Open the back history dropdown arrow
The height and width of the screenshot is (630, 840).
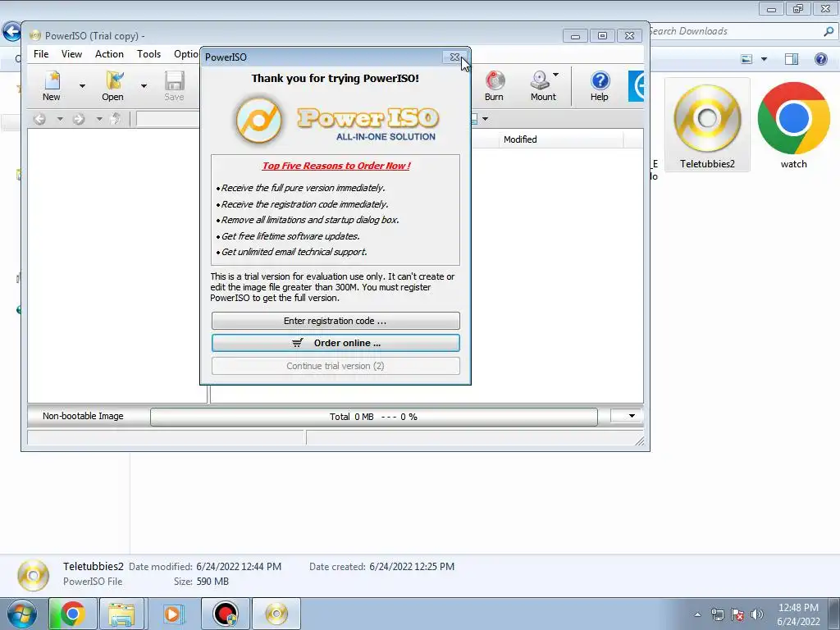tap(60, 119)
